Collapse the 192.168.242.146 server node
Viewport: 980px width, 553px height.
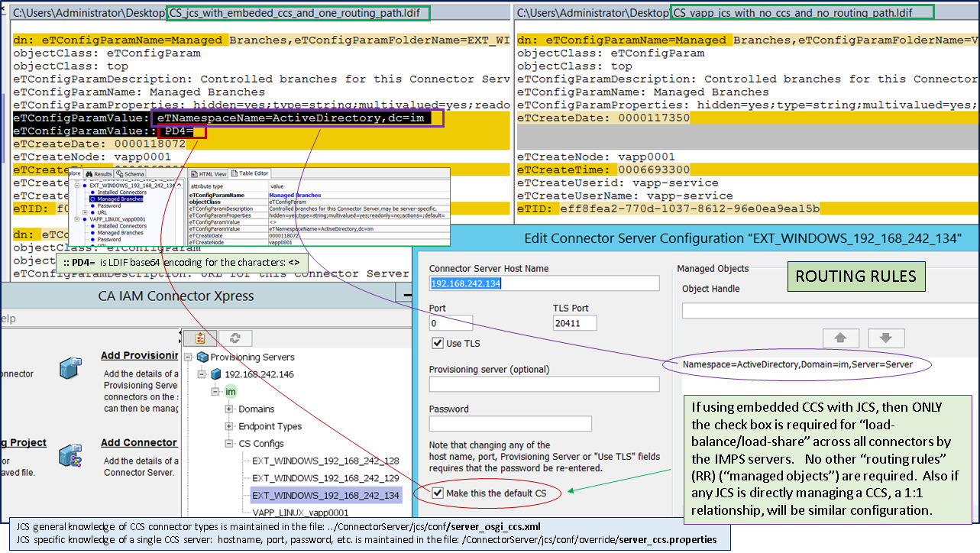point(202,374)
